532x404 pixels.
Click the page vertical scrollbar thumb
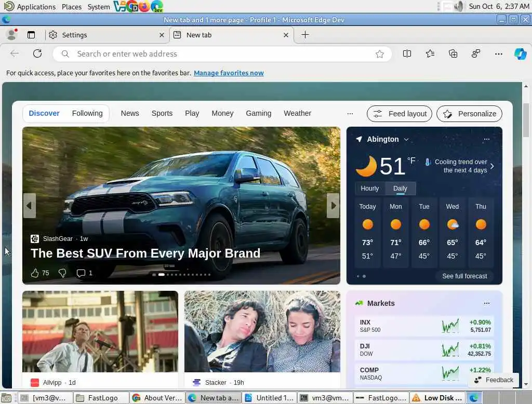pyautogui.click(x=526, y=120)
